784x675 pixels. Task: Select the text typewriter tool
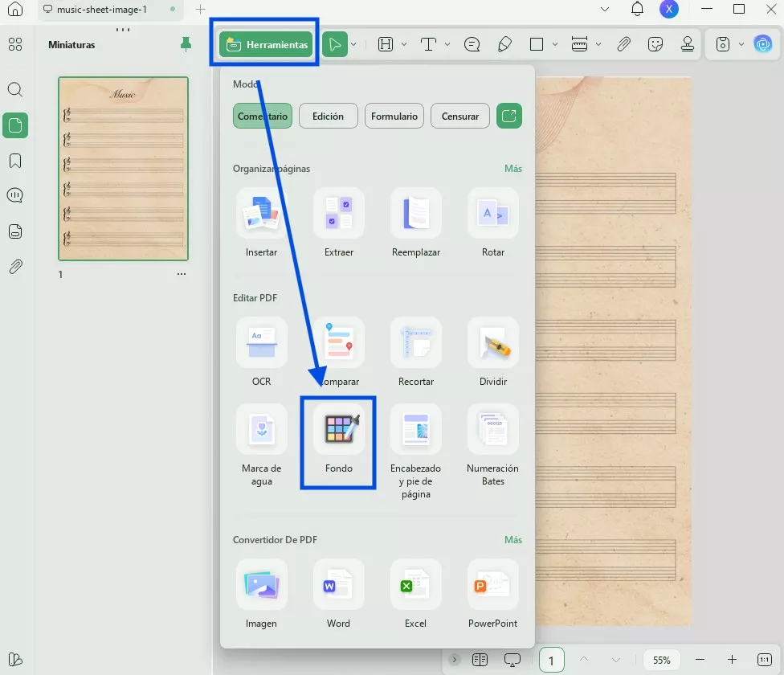pyautogui.click(x=428, y=44)
